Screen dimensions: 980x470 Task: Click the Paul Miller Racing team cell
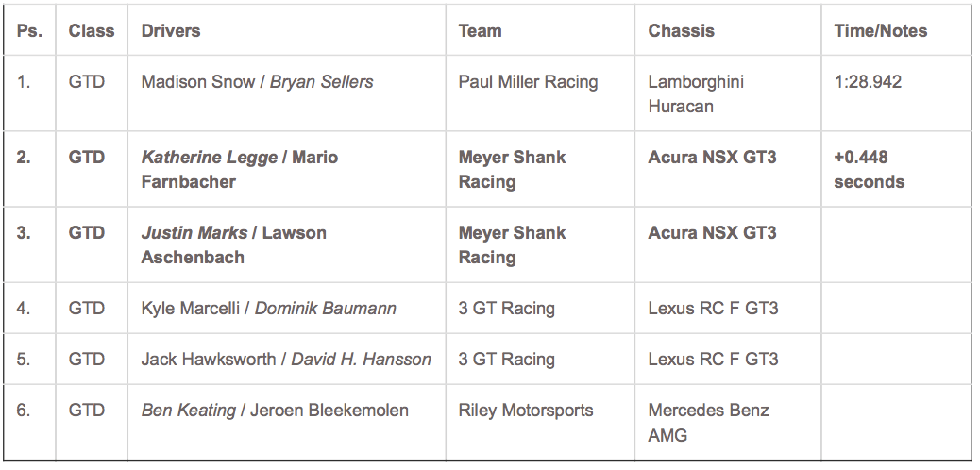(x=528, y=82)
